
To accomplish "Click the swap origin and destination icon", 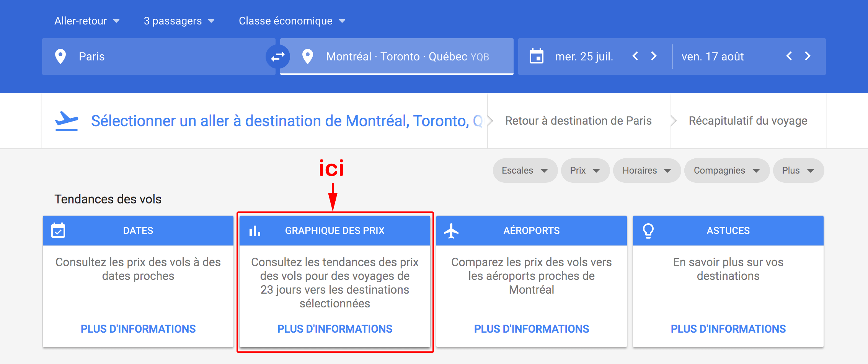I will tap(277, 57).
